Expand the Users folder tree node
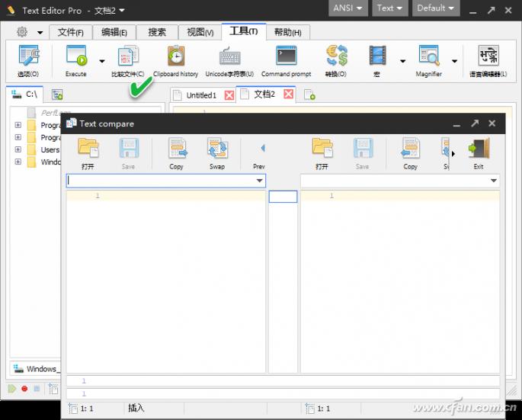 18,150
